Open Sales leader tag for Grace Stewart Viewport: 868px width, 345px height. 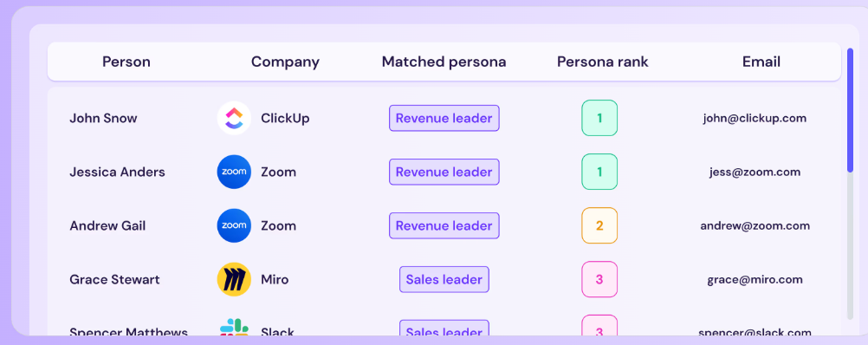tap(444, 279)
